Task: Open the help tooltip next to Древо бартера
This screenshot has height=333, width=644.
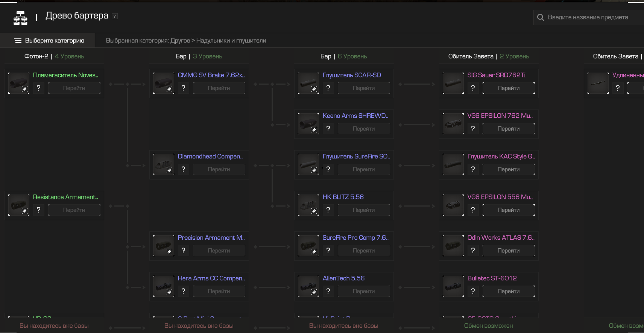Action: pyautogui.click(x=115, y=16)
